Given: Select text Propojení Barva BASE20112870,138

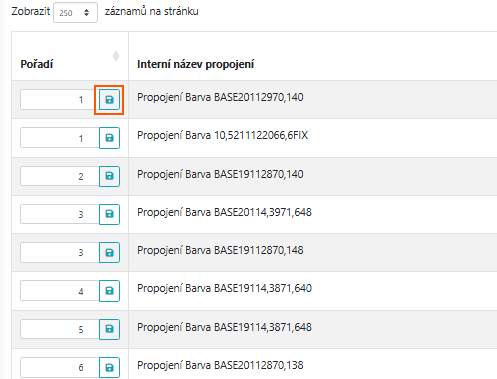Looking at the screenshot, I should 220,365.
